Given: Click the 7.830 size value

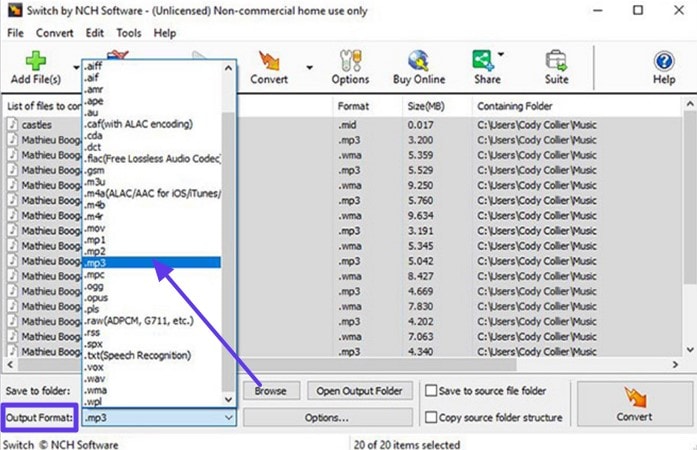Looking at the screenshot, I should click(x=421, y=306).
